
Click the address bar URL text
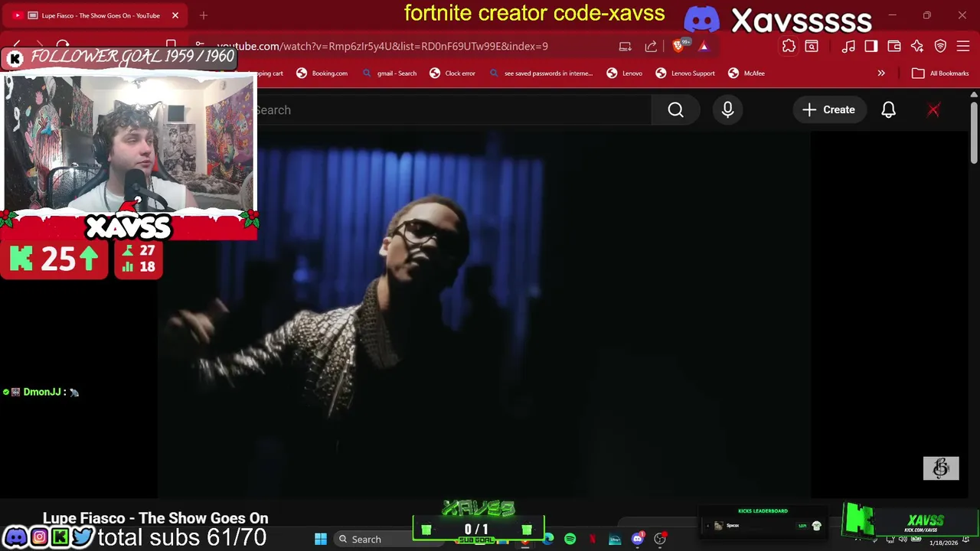(382, 46)
